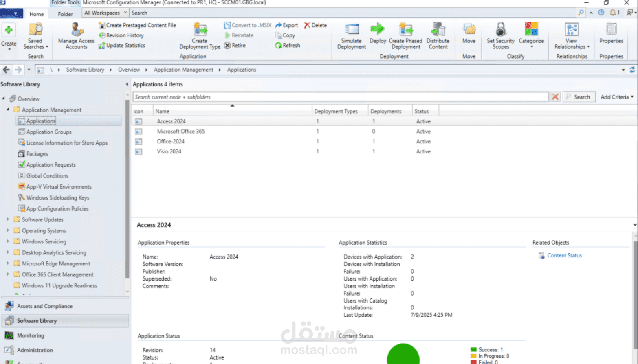The image size is (638, 364).
Task: Select Global Conditions in the tree
Action: tap(47, 176)
